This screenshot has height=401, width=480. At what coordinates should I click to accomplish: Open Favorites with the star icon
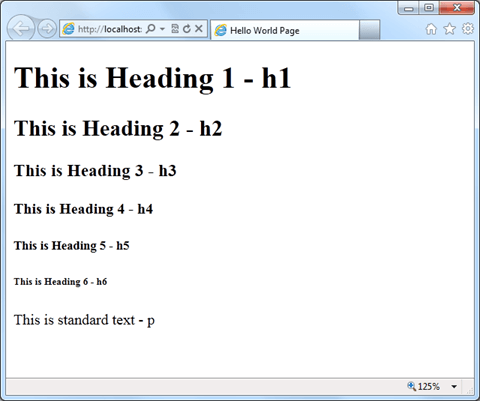point(449,29)
